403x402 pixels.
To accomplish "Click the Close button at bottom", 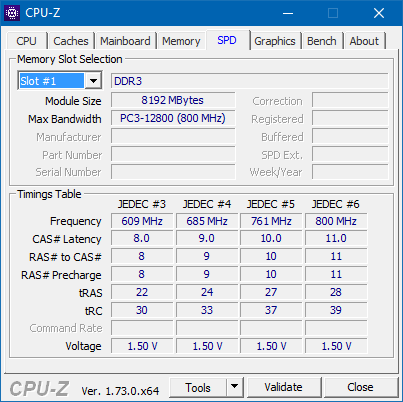I will coord(360,387).
